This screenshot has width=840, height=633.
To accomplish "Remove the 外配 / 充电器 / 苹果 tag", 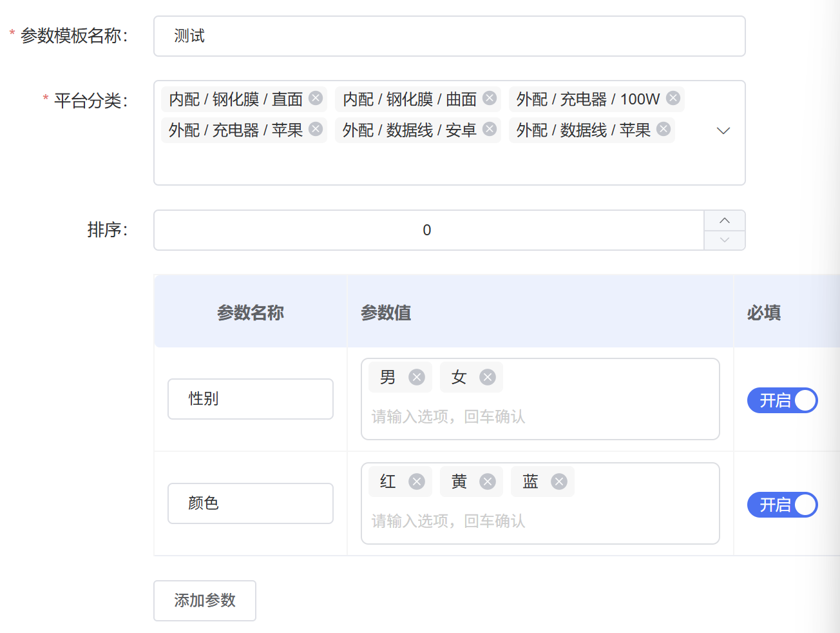I will click(316, 129).
